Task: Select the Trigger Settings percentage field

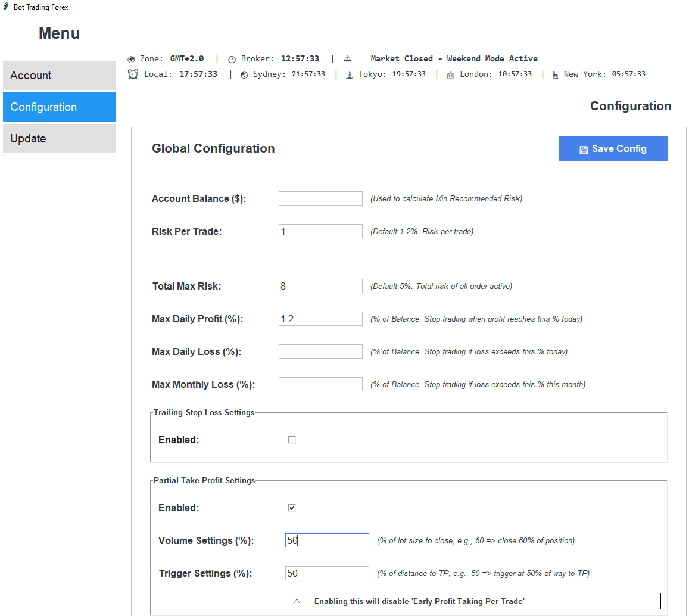Action: pos(327,573)
